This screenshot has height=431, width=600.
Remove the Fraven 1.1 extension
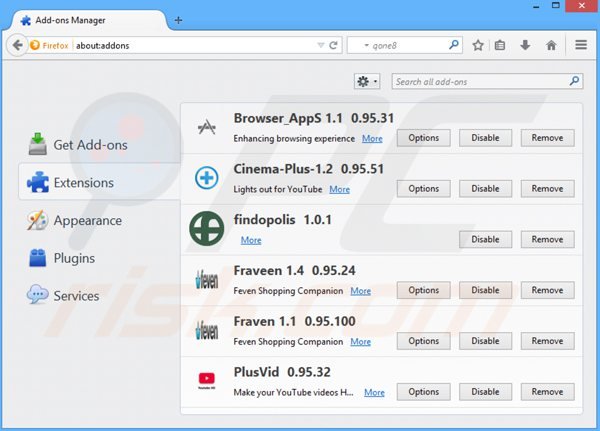click(x=547, y=341)
